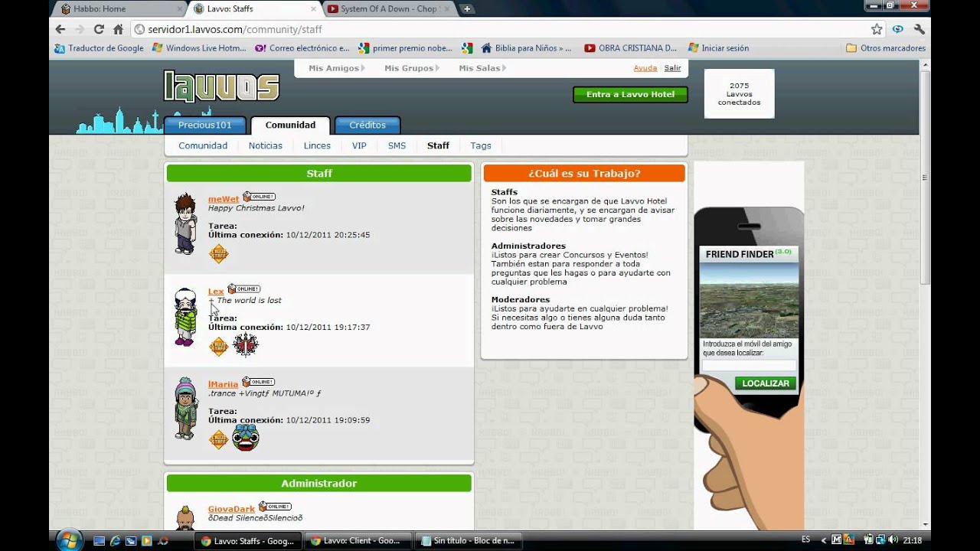Click the online status icon next to GiovaDark
The image size is (980, 551).
point(275,507)
